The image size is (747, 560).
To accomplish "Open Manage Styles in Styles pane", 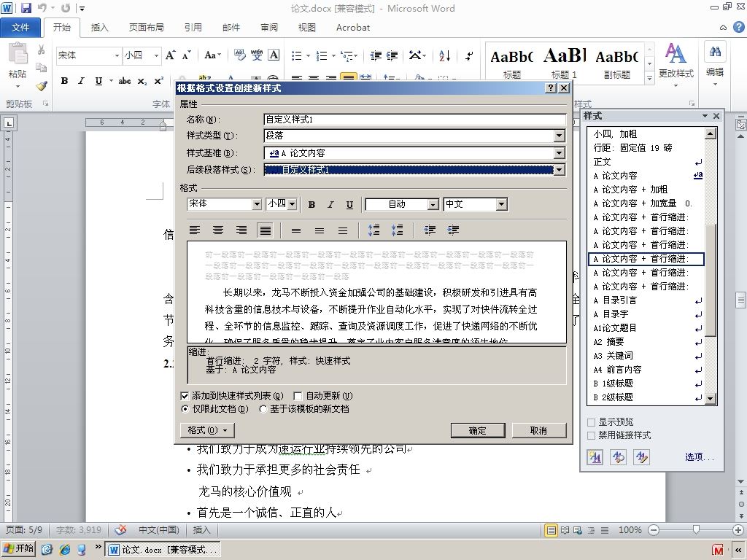I will pyautogui.click(x=642, y=457).
